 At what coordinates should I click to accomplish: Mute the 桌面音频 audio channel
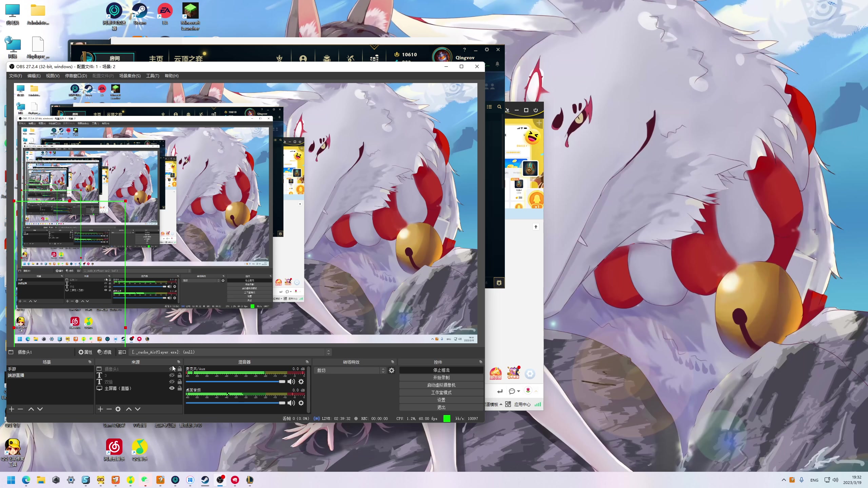tap(291, 403)
